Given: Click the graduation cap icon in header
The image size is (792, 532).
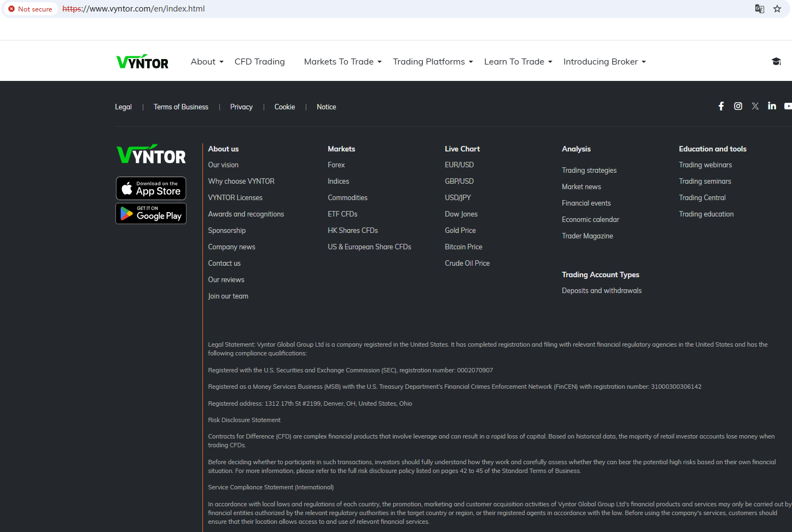Looking at the screenshot, I should (x=776, y=61).
